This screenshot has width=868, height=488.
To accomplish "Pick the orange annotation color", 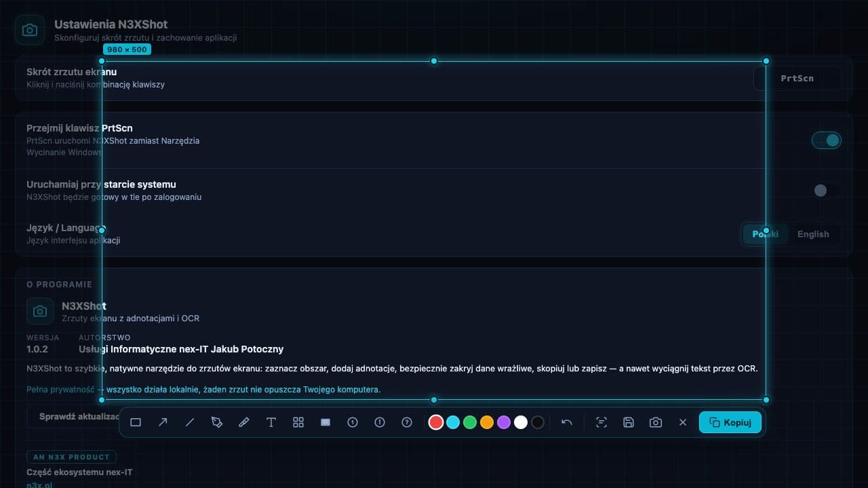I will 487,422.
